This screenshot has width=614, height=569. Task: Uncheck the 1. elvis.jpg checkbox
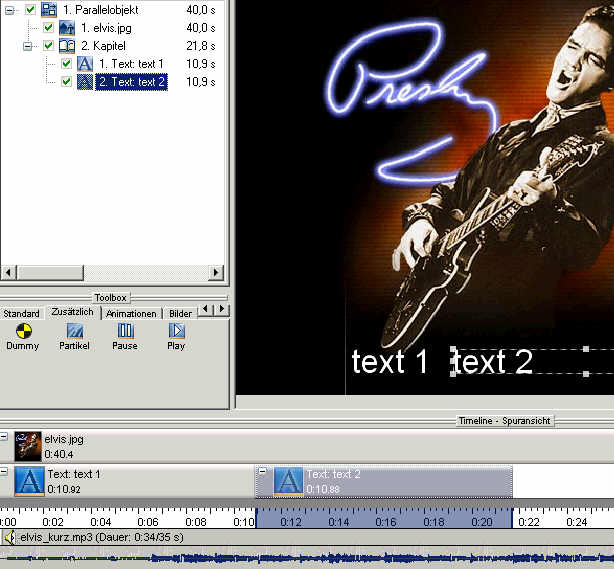(48, 28)
